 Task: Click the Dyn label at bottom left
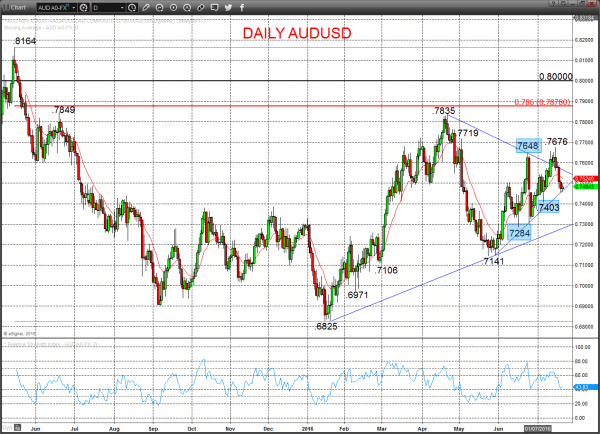click(x=8, y=427)
